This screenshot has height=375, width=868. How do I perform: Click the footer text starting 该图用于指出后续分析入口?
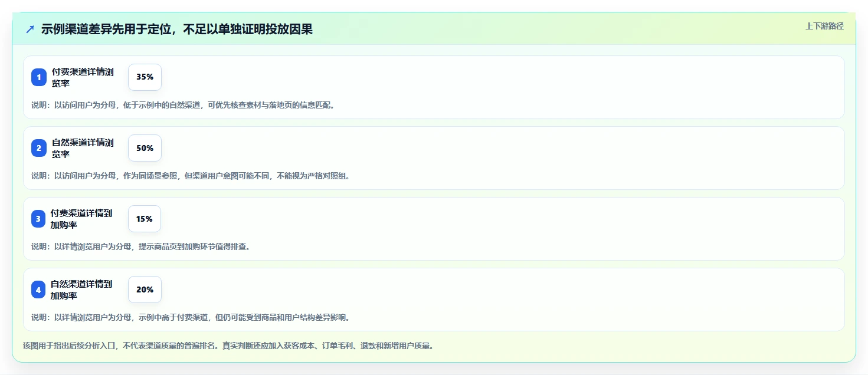(228, 346)
